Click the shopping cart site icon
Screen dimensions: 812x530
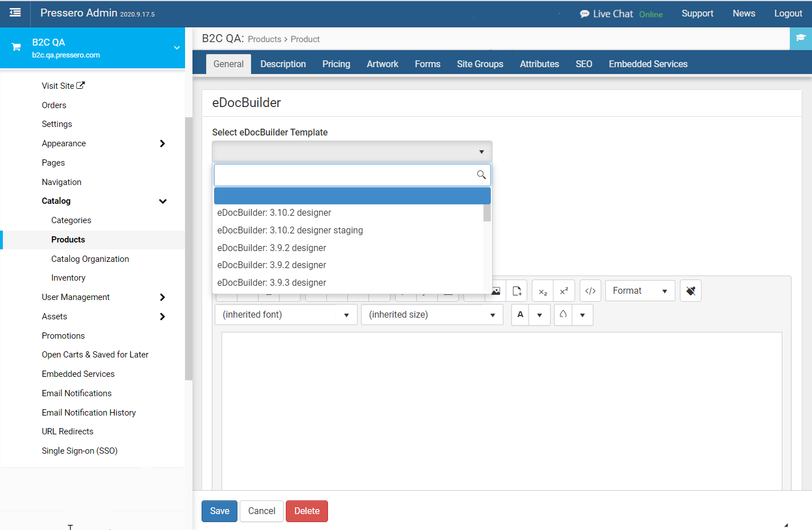(x=17, y=47)
